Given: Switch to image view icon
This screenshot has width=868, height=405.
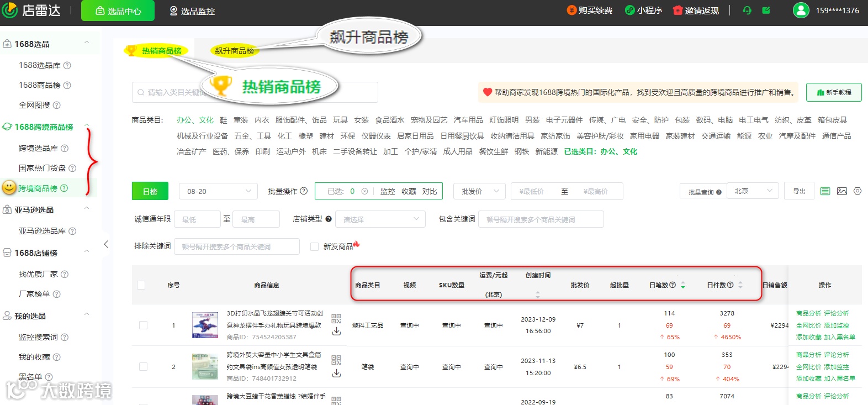Looking at the screenshot, I should tap(841, 191).
